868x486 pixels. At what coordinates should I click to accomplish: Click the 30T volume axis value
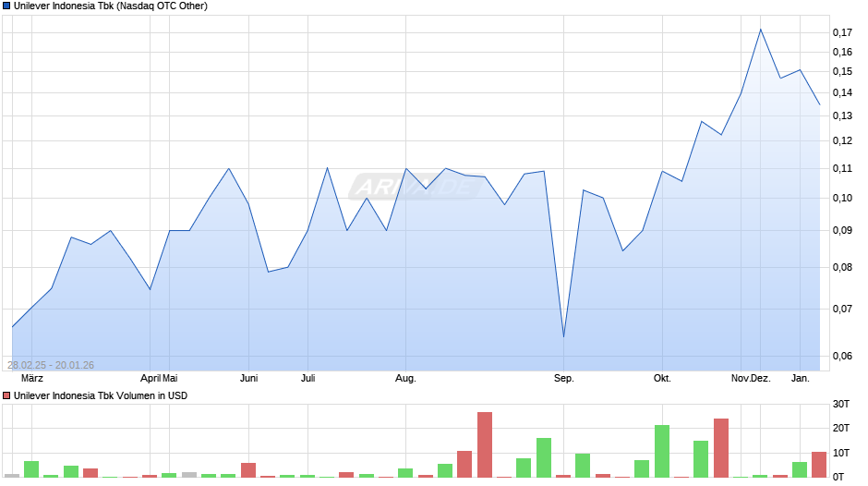[841, 404]
